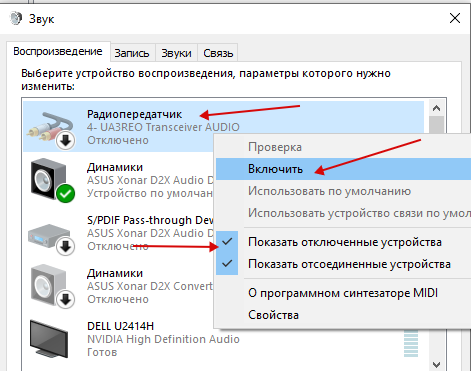The width and height of the screenshot is (471, 371).
Task: Select the Воспроизведение tab
Action: pyautogui.click(x=58, y=51)
